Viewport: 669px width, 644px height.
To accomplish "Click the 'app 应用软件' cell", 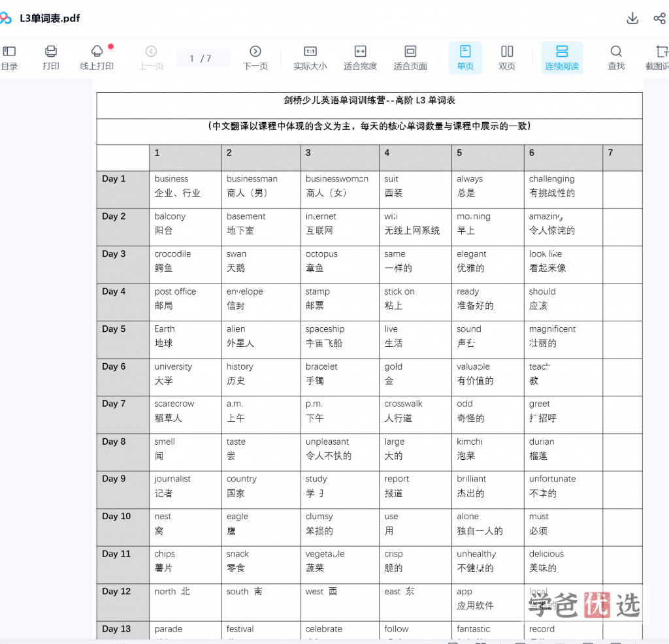I will click(487, 602).
